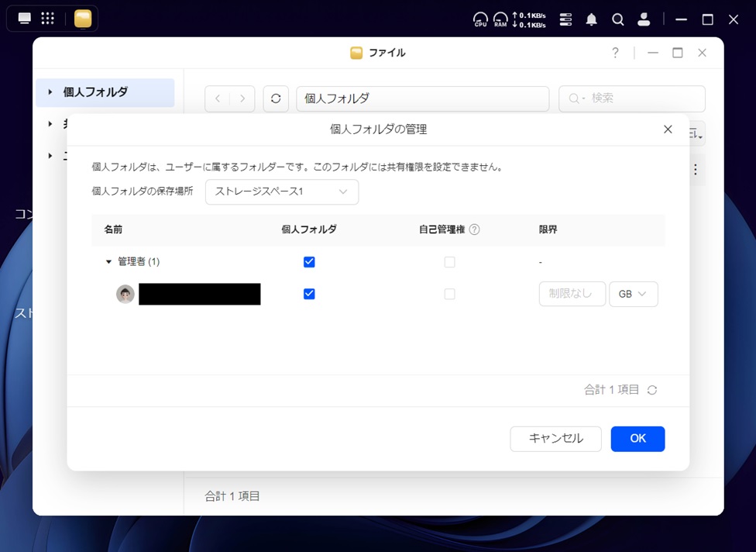The image size is (756, 552).
Task: Select 個人フォルダ in the sidebar
Action: tap(105, 92)
